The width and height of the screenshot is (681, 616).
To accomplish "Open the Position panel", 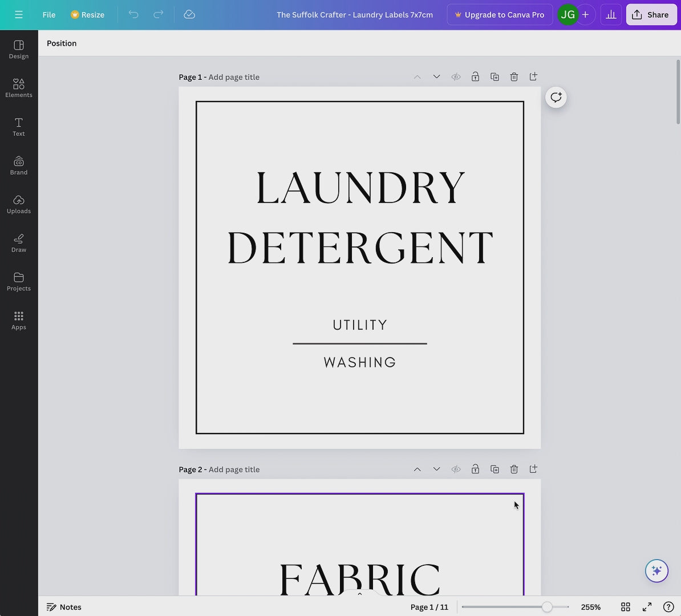I will click(x=62, y=43).
